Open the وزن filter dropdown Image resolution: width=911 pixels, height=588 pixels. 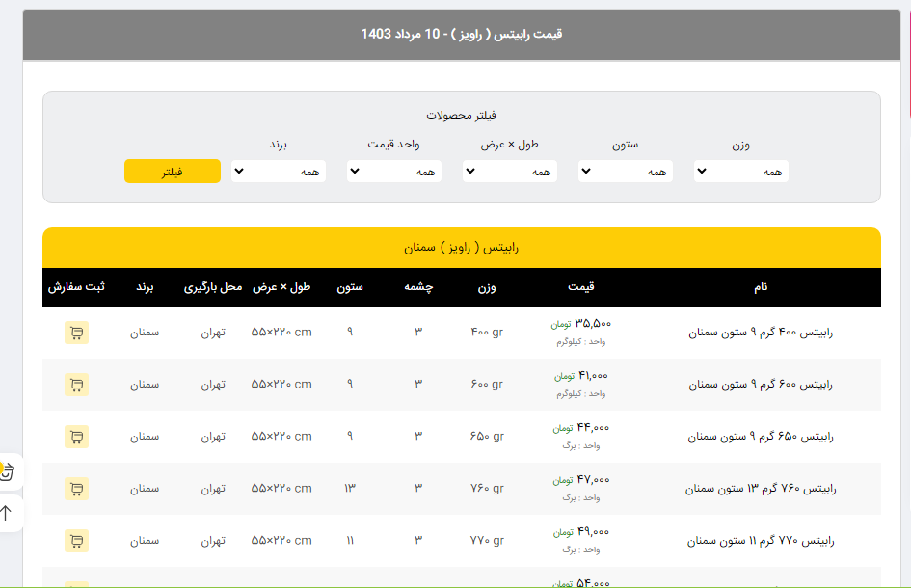[x=740, y=172]
